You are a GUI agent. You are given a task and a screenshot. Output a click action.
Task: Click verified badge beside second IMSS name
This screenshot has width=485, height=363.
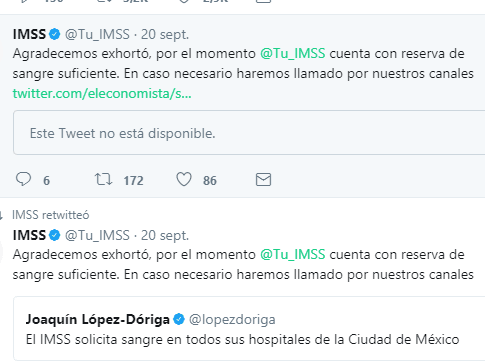[55, 235]
